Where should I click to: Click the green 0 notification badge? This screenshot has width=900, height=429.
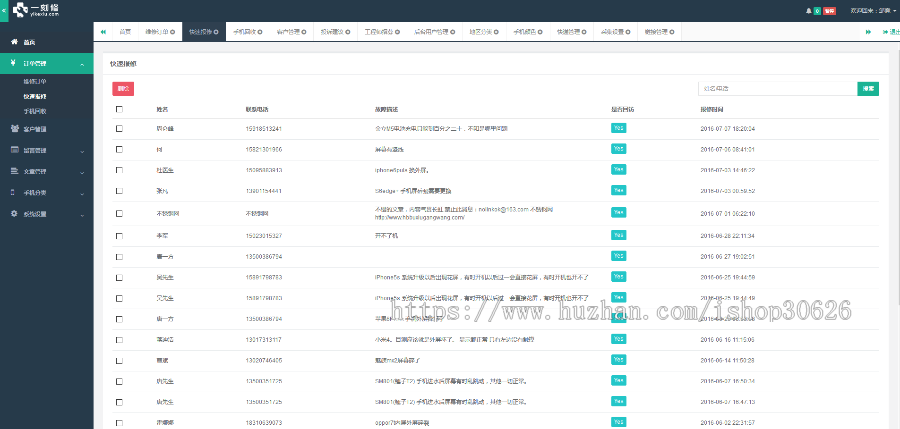tap(817, 10)
